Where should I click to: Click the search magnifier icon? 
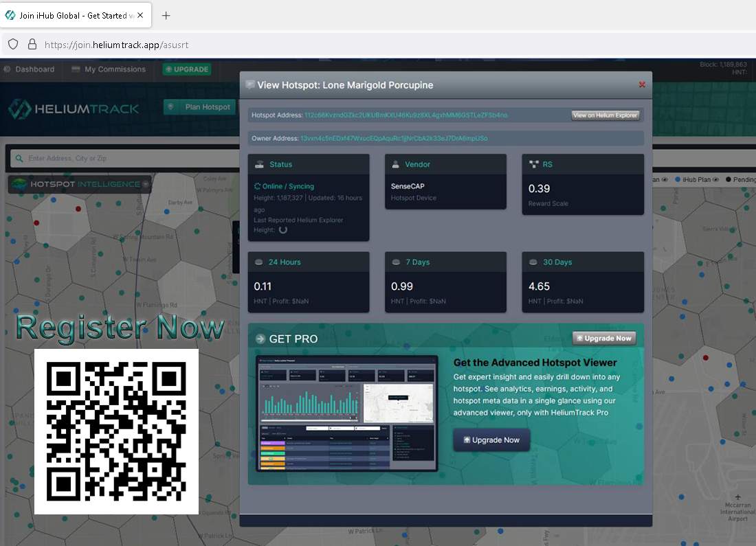tap(19, 158)
